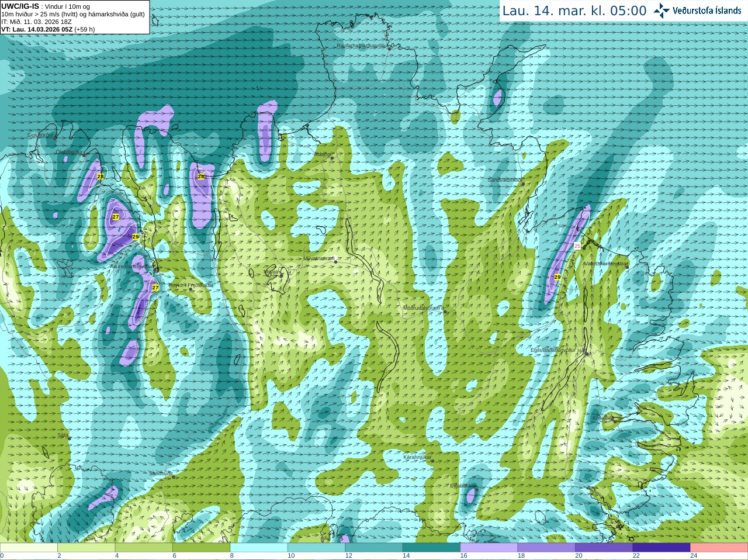Pick the 10–12 m/s light teal legend swatch

[316, 548]
